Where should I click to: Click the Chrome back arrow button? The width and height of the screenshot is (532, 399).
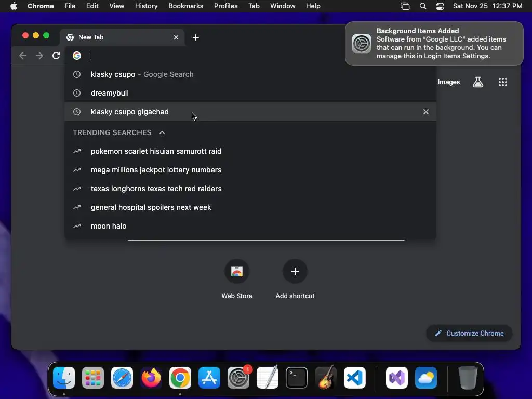(x=23, y=56)
